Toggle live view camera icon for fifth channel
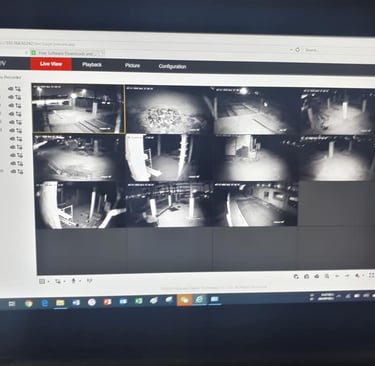This screenshot has width=375, height=366. click(x=12, y=122)
